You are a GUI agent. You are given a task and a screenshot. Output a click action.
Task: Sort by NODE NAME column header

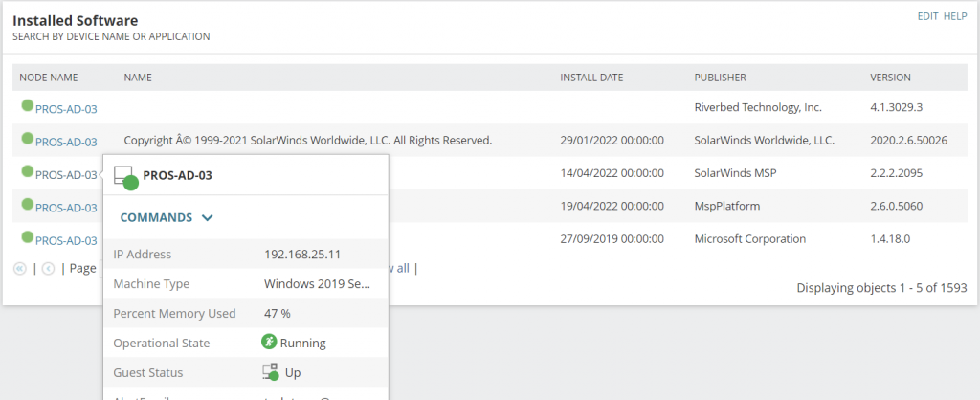click(x=49, y=78)
